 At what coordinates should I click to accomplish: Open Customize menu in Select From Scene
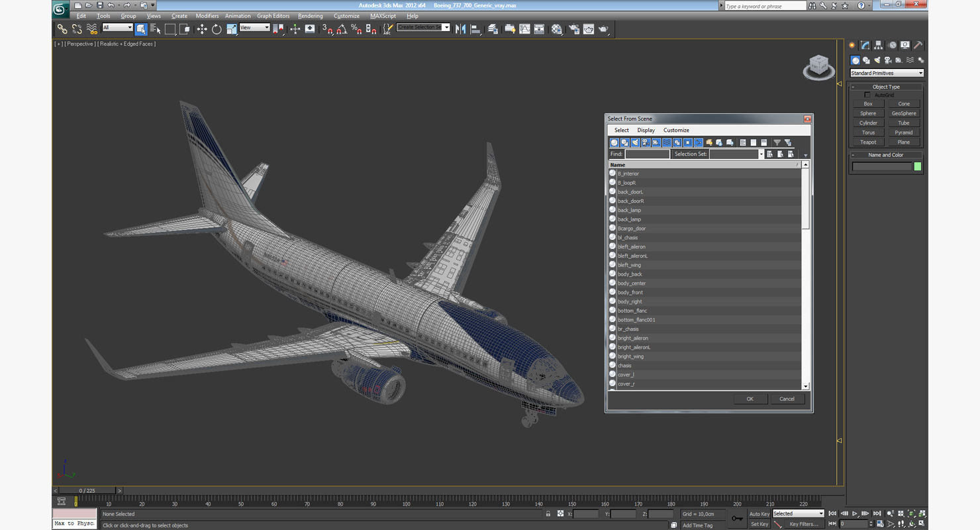pos(676,131)
